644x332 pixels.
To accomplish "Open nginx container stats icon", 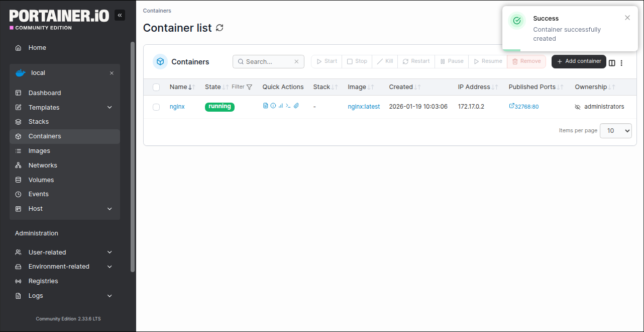I will [x=281, y=106].
